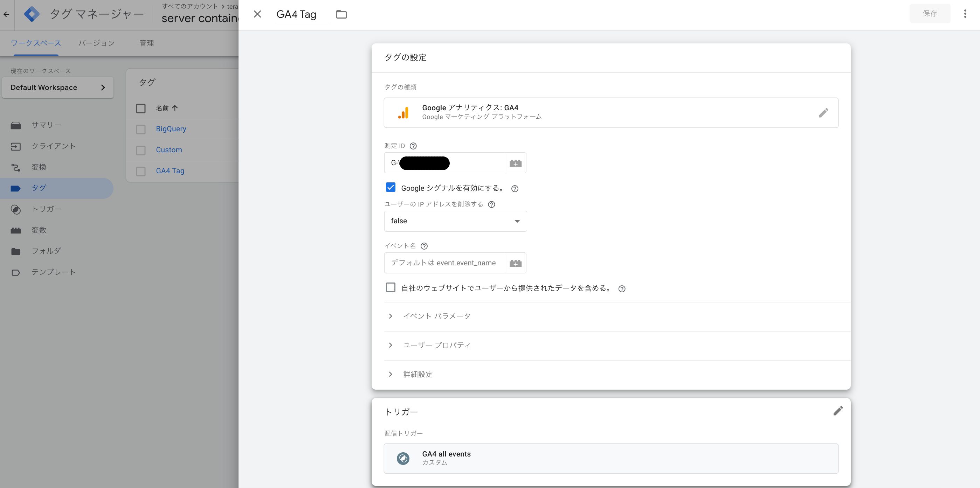
Task: Enable 自社のウェブサイトでユーザーから提供されたデータを含める
Action: click(391, 287)
